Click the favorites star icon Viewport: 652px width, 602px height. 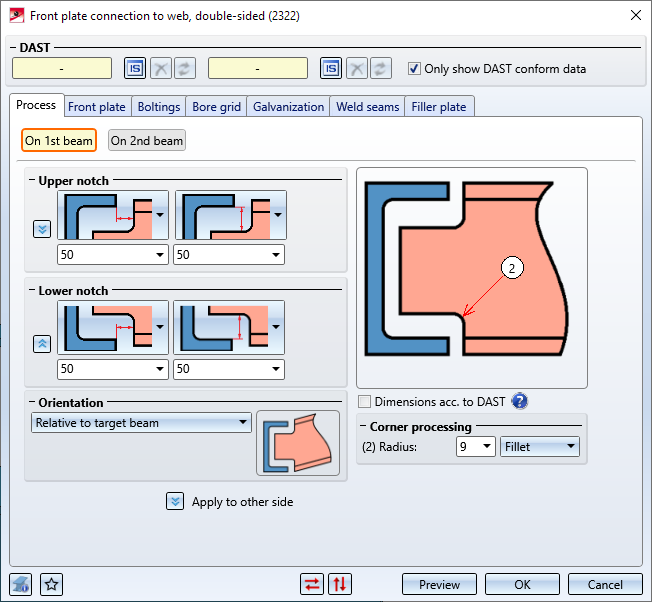52,585
